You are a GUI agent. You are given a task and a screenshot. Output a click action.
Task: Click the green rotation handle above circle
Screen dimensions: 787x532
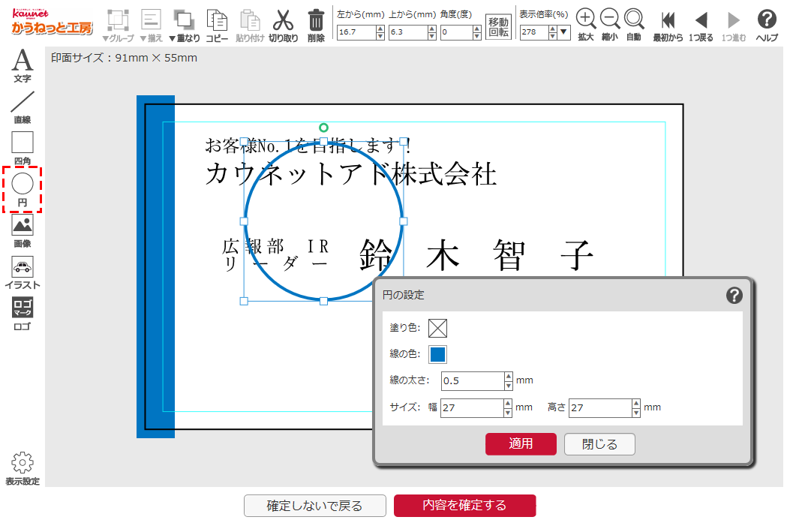[324, 128]
